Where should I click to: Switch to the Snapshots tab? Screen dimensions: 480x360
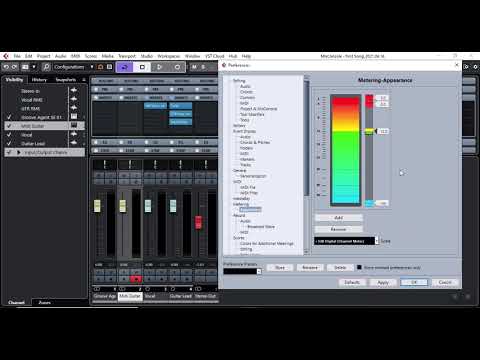(66, 80)
